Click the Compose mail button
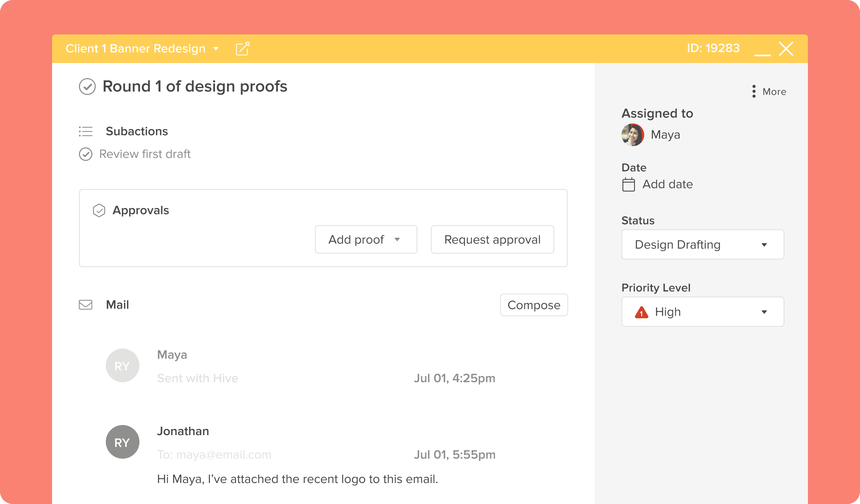 coord(533,305)
